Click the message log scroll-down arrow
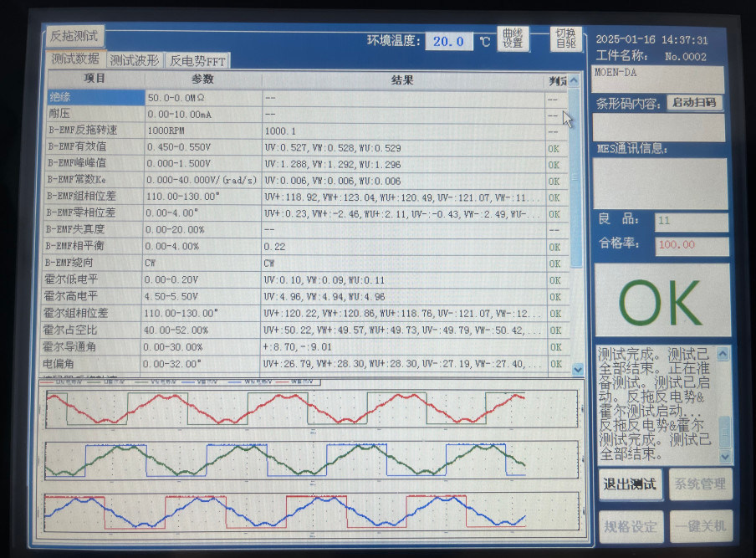Viewport: 756px width, 558px height. point(724,457)
